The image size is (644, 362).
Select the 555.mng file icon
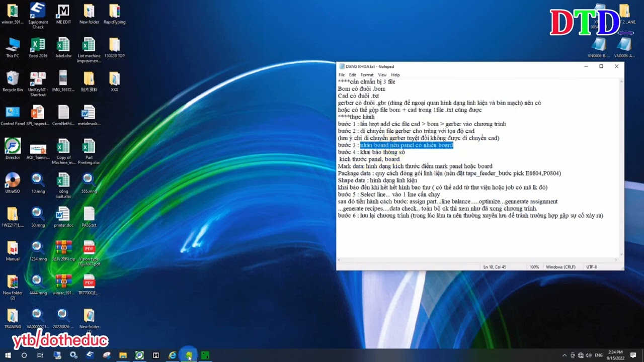pos(89,184)
